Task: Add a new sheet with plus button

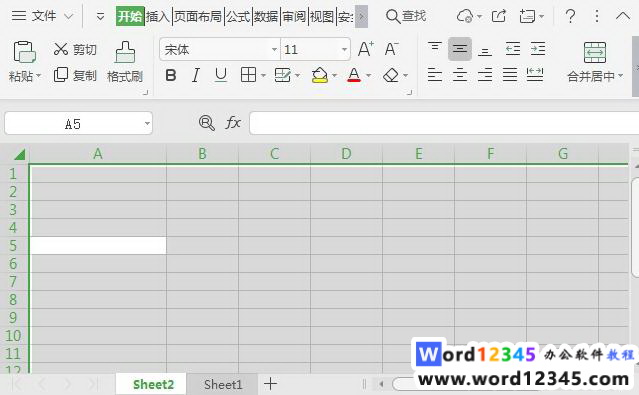Action: pos(270,384)
